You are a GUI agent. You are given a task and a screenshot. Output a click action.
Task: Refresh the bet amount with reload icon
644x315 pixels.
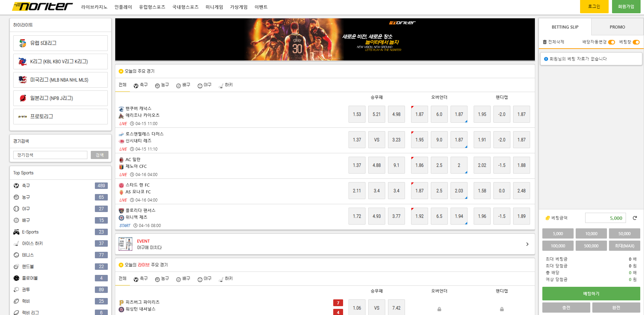click(634, 218)
